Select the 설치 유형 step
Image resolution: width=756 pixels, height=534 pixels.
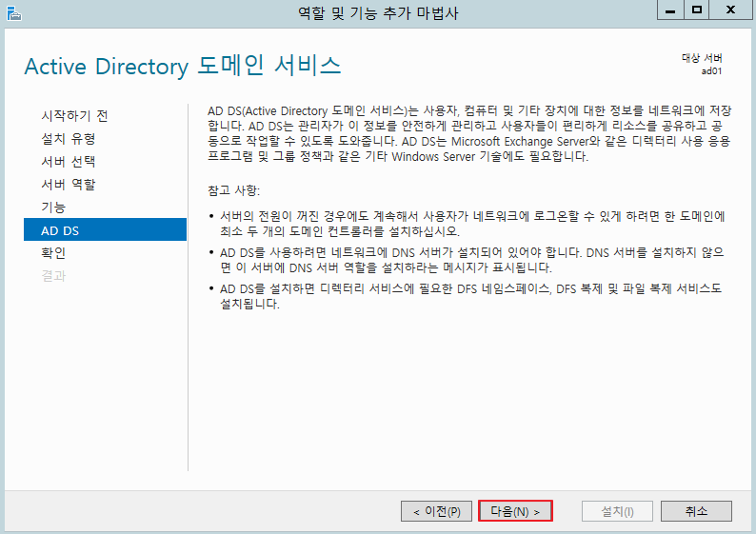69,139
